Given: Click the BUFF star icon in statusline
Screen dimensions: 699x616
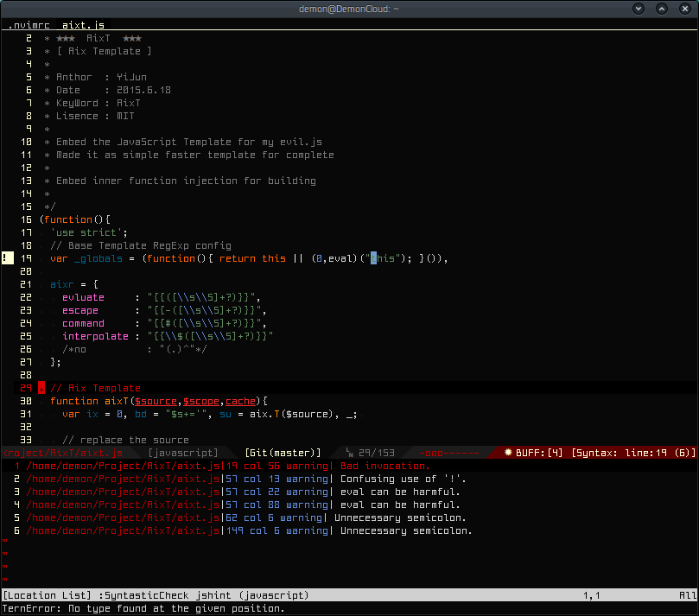Looking at the screenshot, I should [x=508, y=453].
